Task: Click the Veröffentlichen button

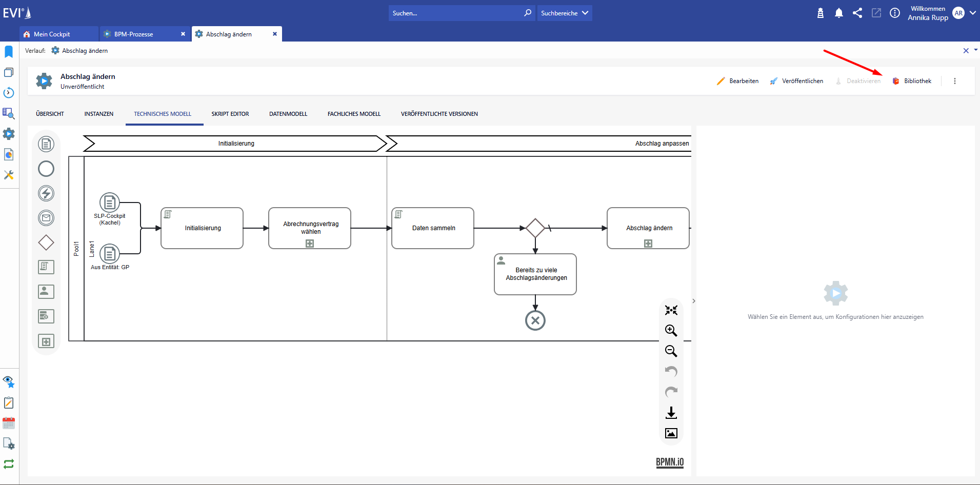Action: click(796, 81)
